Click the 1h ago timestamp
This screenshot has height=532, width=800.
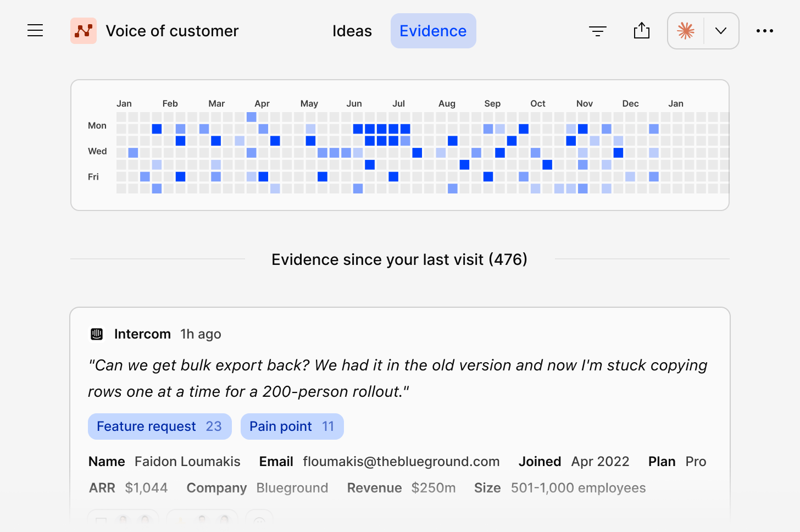point(201,334)
